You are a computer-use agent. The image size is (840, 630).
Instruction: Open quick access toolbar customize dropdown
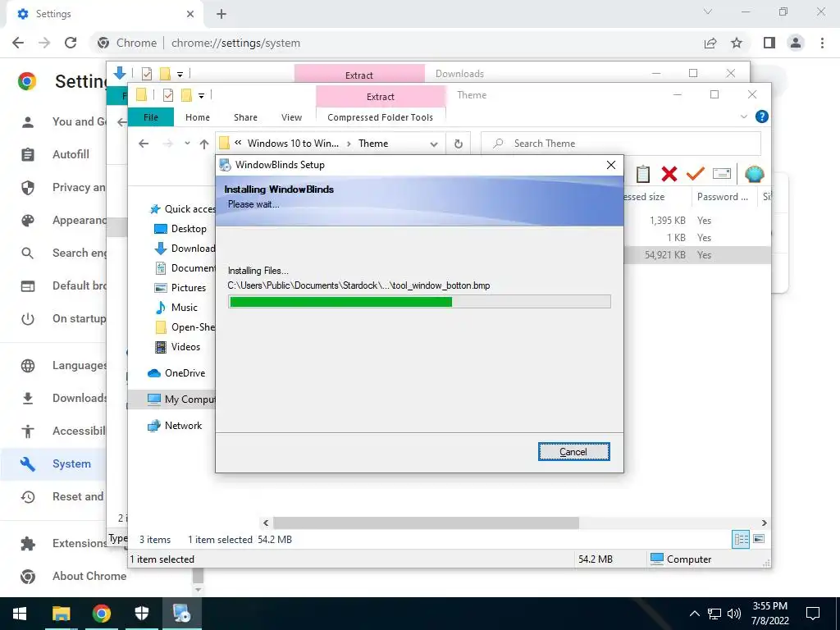pos(202,96)
